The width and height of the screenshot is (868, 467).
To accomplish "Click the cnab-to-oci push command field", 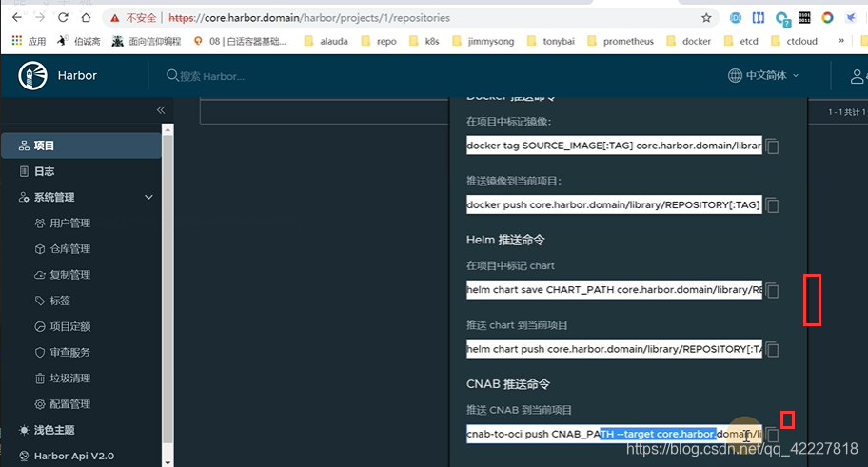I will pos(614,434).
